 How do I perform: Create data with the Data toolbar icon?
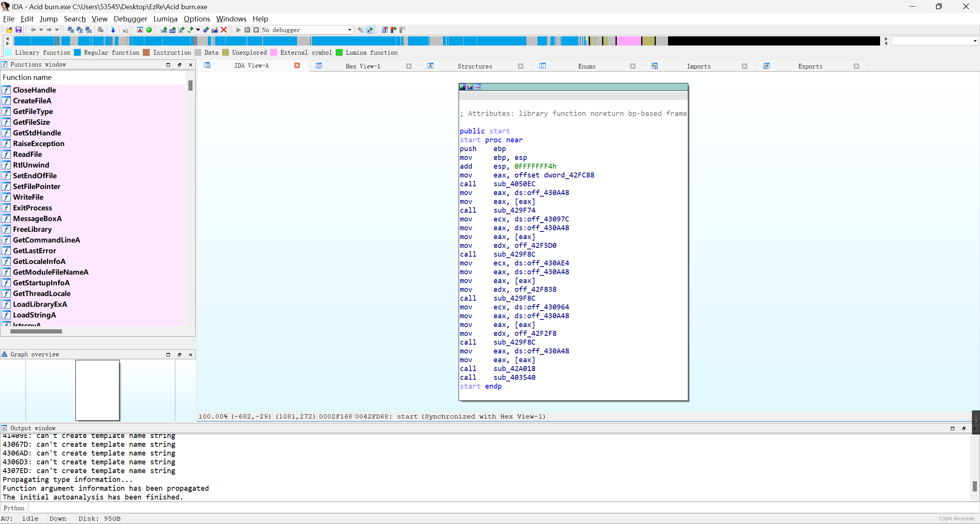(x=173, y=30)
